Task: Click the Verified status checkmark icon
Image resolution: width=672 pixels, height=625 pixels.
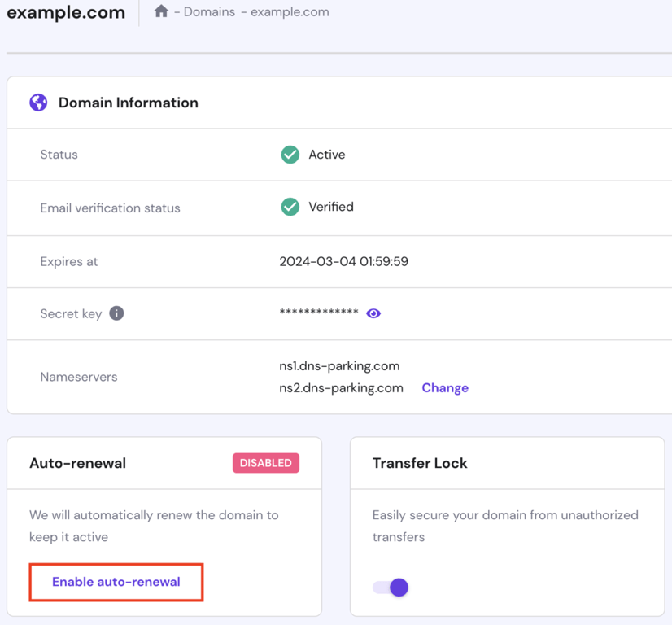Action: click(290, 206)
